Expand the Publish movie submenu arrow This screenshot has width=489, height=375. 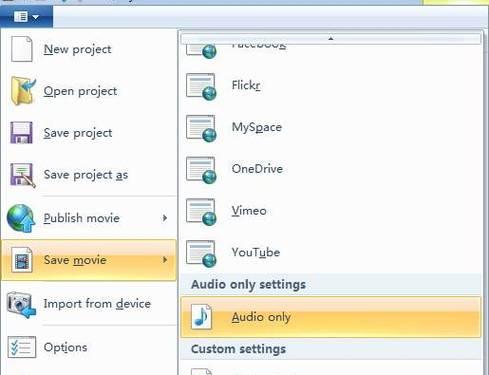tap(165, 218)
